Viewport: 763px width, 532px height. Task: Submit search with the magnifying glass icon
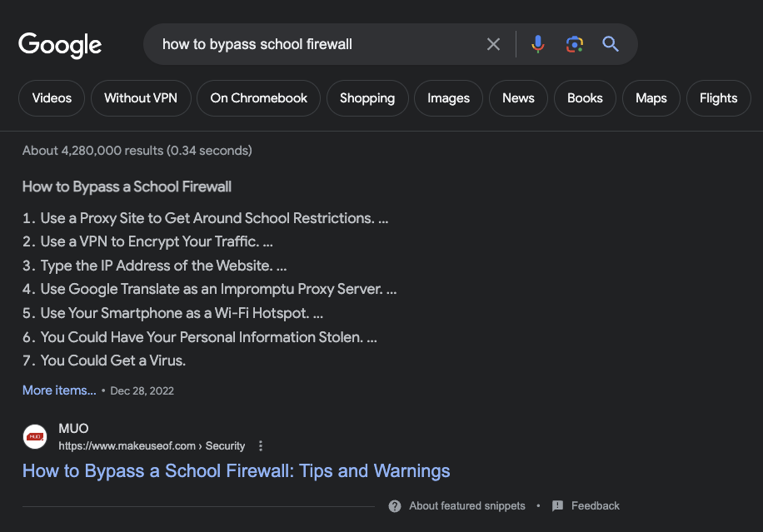(x=611, y=44)
